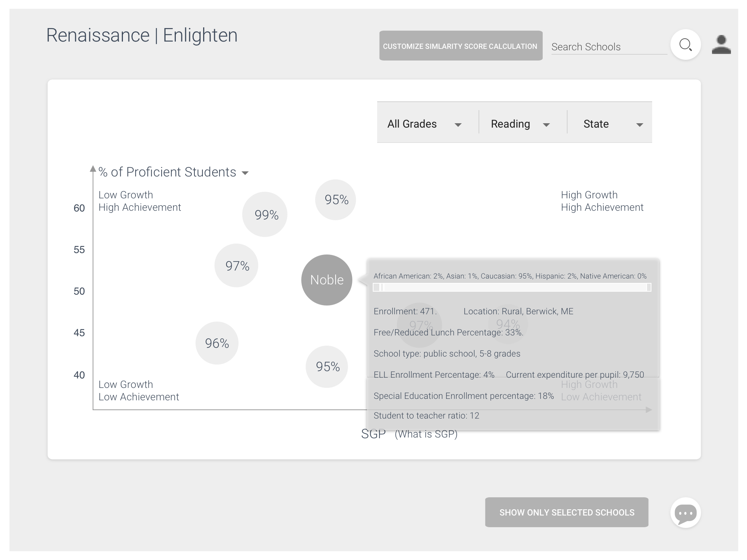Viewport: 747px width, 560px height.
Task: Click Current expenditure per pupil: 9,750
Action: click(x=575, y=375)
